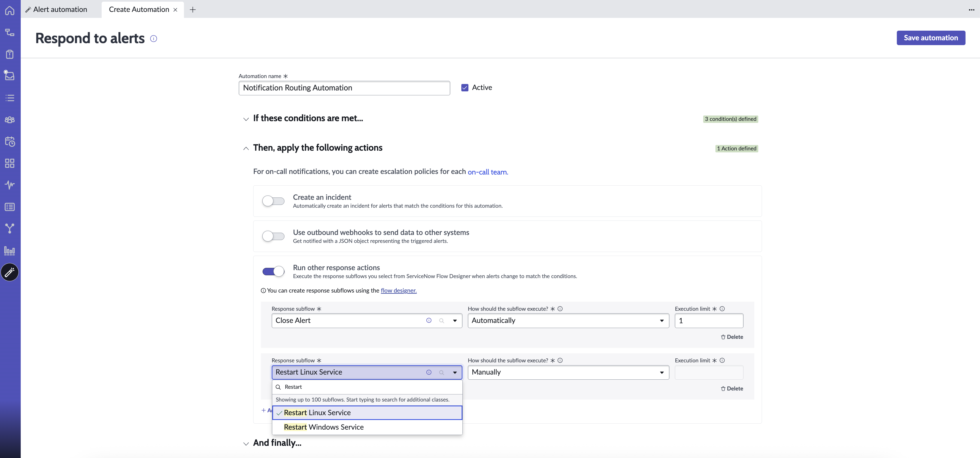This screenshot has height=458, width=980.
Task: Disable the Run other response actions toggle
Action: (273, 271)
